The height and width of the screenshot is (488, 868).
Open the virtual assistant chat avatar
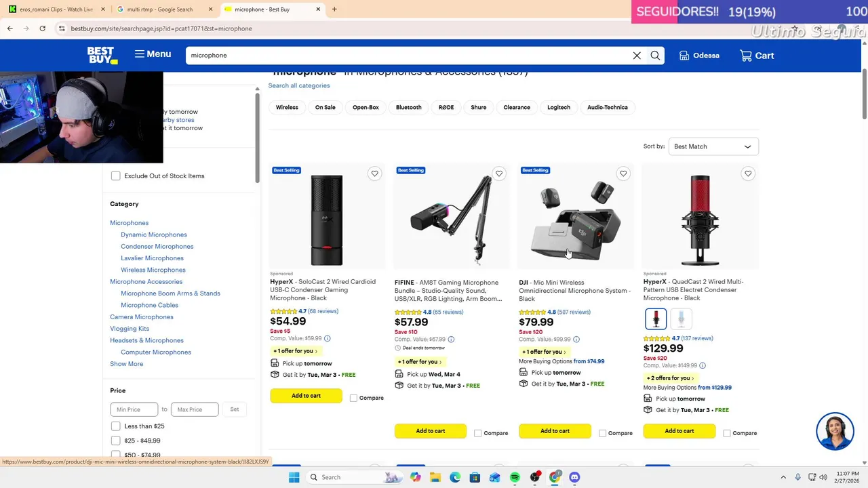(835, 431)
